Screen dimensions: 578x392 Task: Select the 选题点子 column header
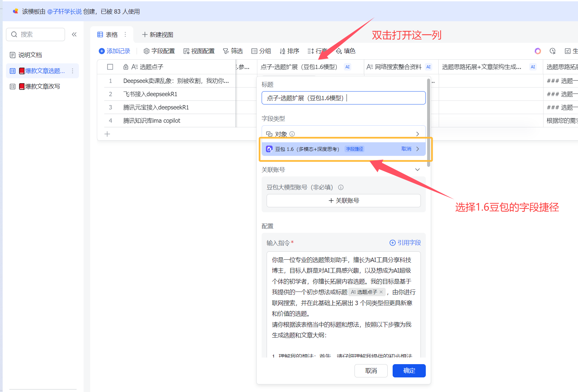170,67
